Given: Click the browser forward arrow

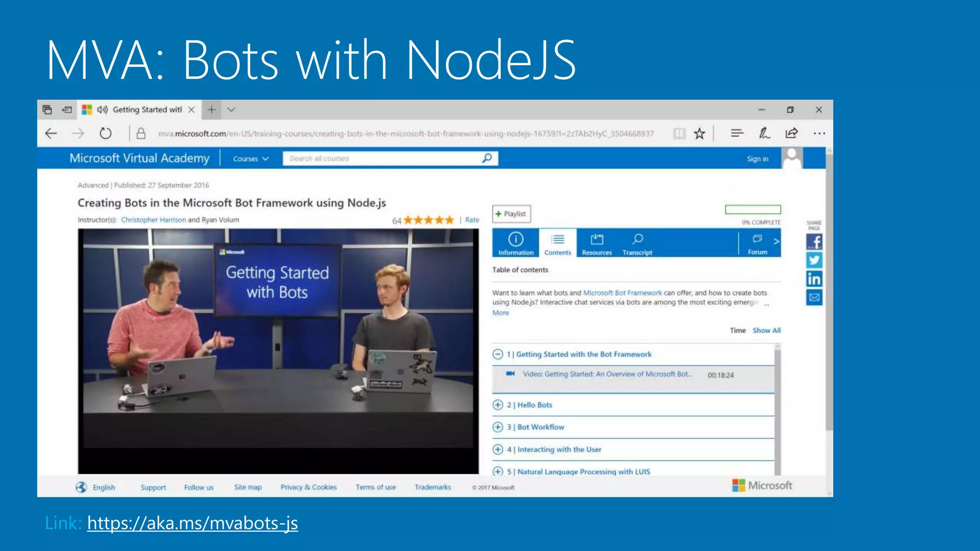Looking at the screenshot, I should (x=78, y=133).
